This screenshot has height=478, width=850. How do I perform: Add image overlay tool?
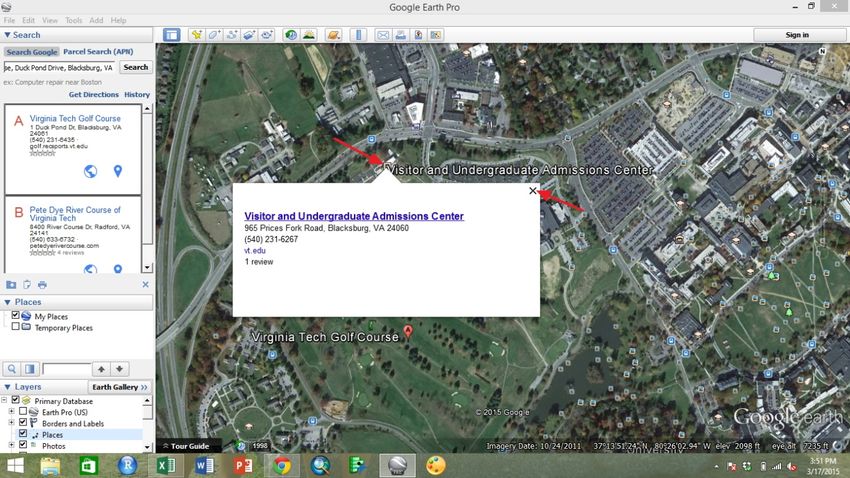[x=249, y=35]
